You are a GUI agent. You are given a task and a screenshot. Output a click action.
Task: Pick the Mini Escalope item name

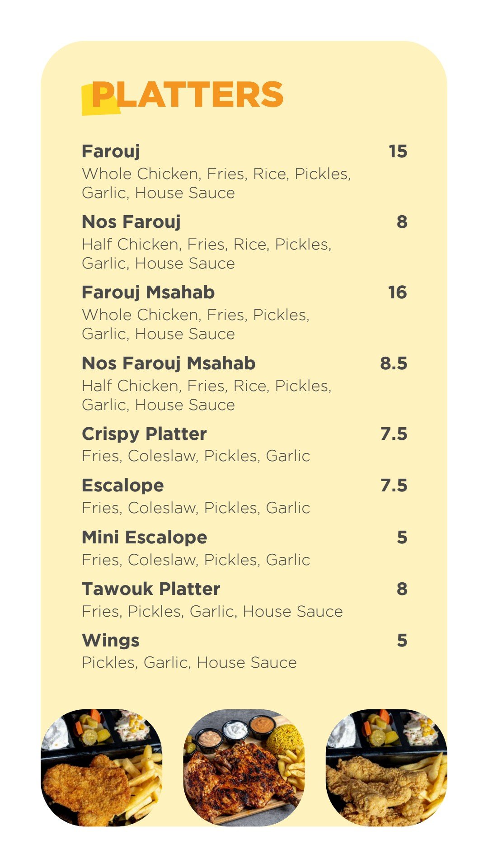144,537
